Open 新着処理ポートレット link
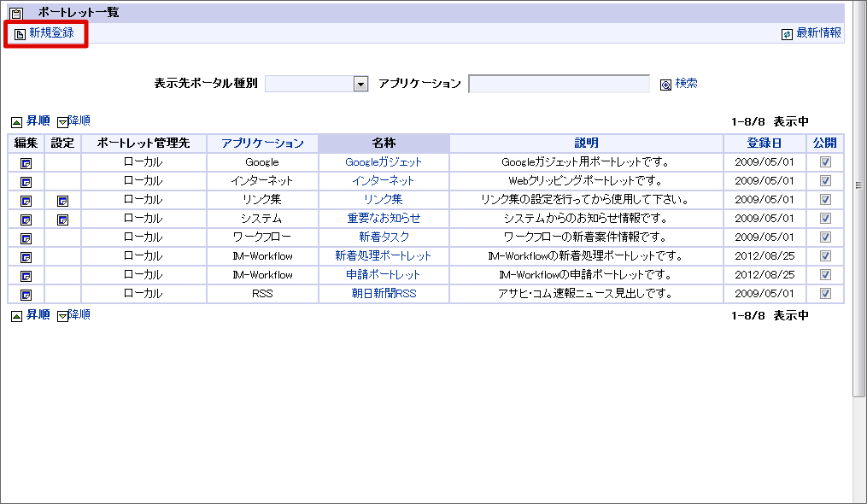Screen dimensions: 867x504 384,256
